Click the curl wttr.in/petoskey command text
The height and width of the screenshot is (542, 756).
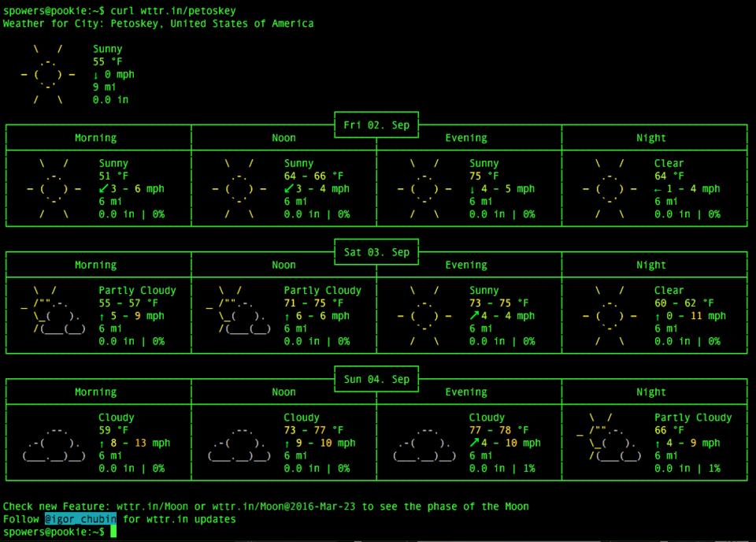(x=173, y=11)
